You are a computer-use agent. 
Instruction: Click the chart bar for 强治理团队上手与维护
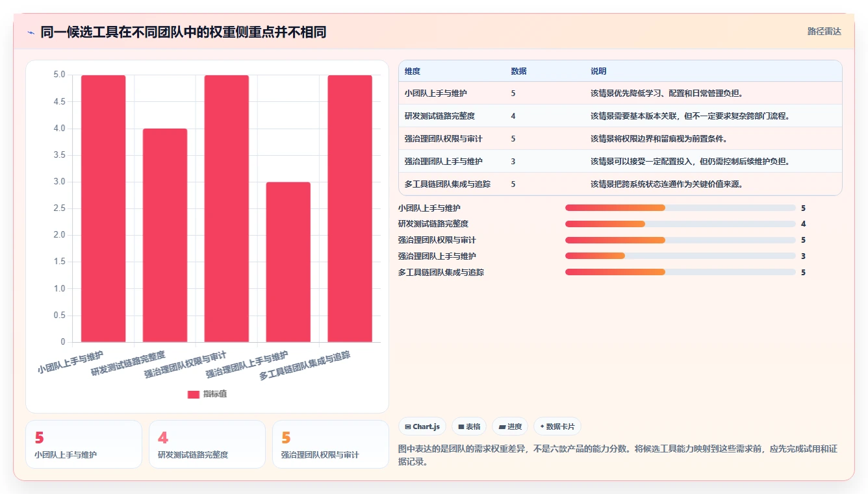[288, 262]
